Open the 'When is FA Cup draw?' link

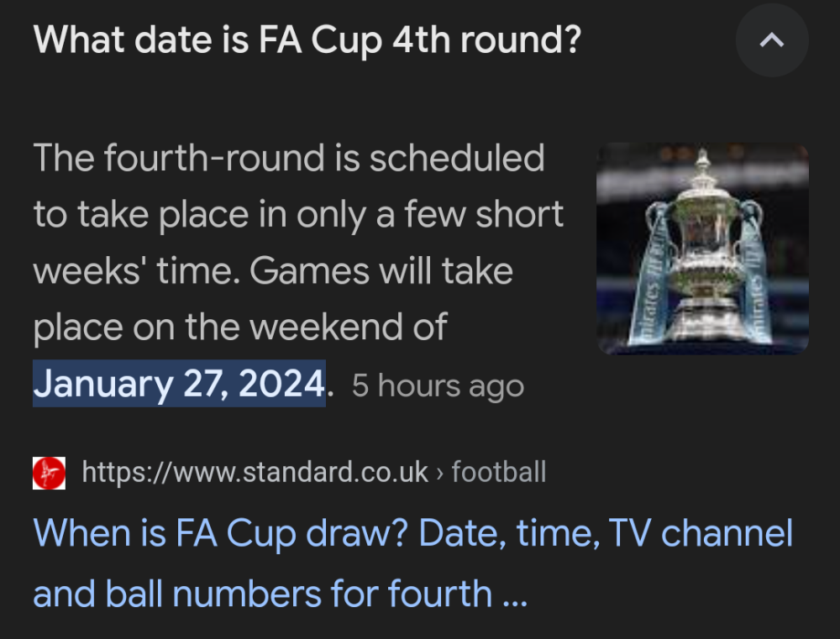[x=412, y=534]
